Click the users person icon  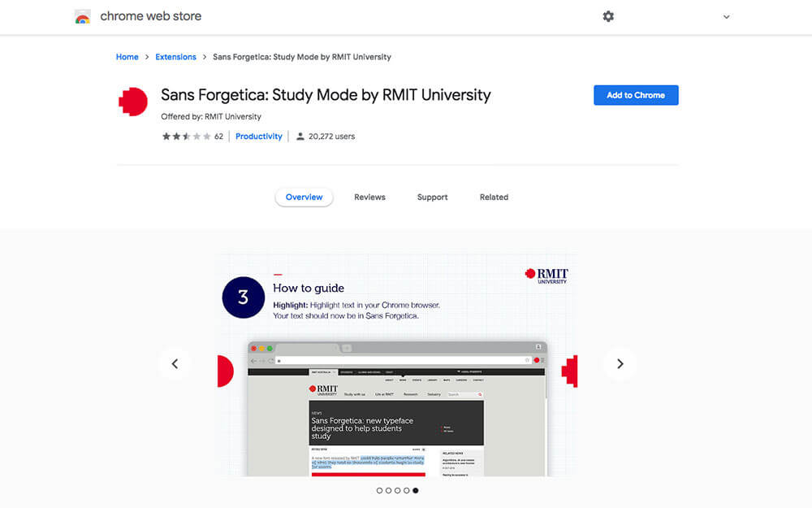pos(300,137)
